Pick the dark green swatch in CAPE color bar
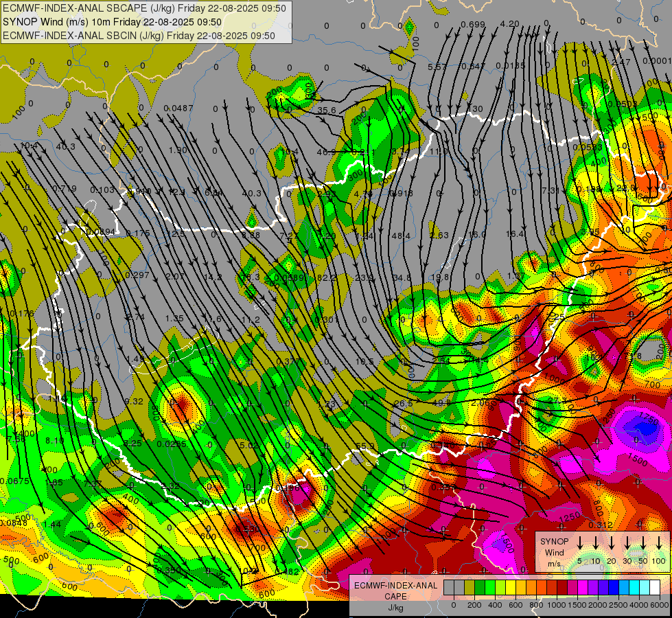 point(480,588)
